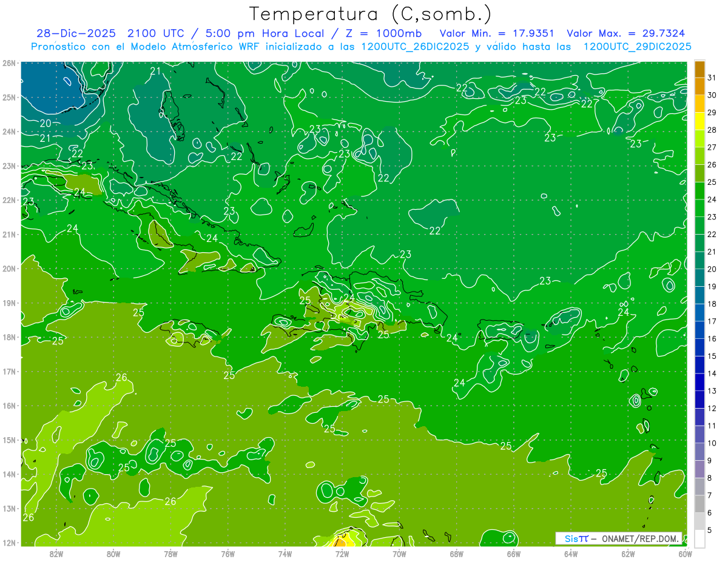Click 'Valor Max. = 29.7324' readout

click(x=627, y=33)
